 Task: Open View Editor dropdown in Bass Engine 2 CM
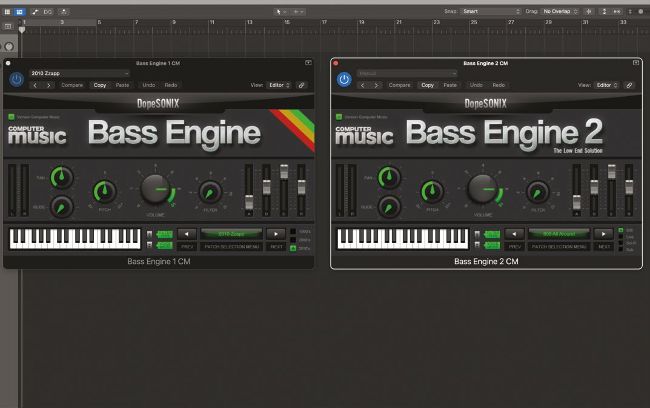606,85
